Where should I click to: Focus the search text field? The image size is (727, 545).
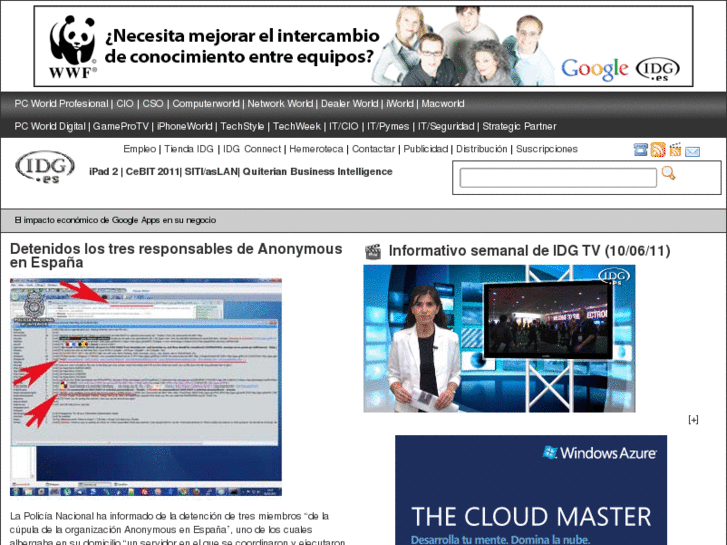558,178
